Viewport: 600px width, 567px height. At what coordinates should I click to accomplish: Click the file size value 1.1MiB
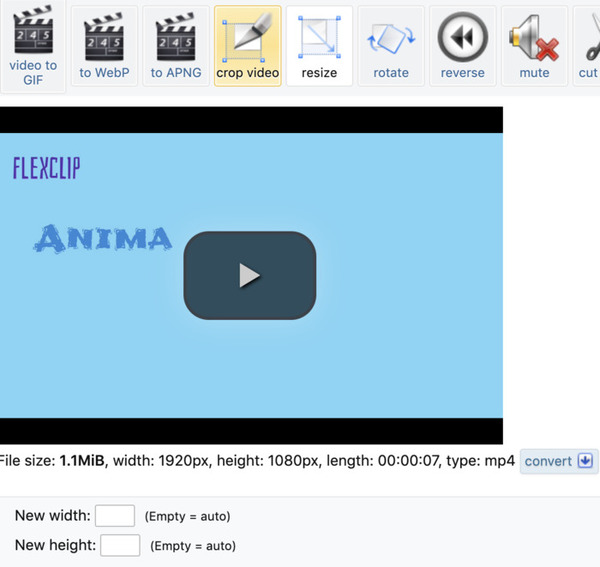pos(82,461)
